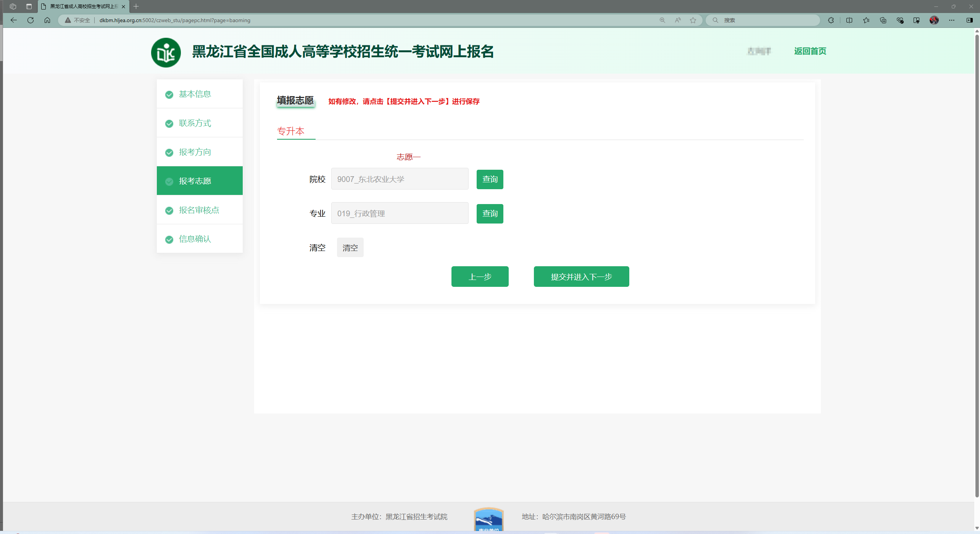The height and width of the screenshot is (534, 980).
Task: Open browser settings and more menu
Action: (952, 20)
